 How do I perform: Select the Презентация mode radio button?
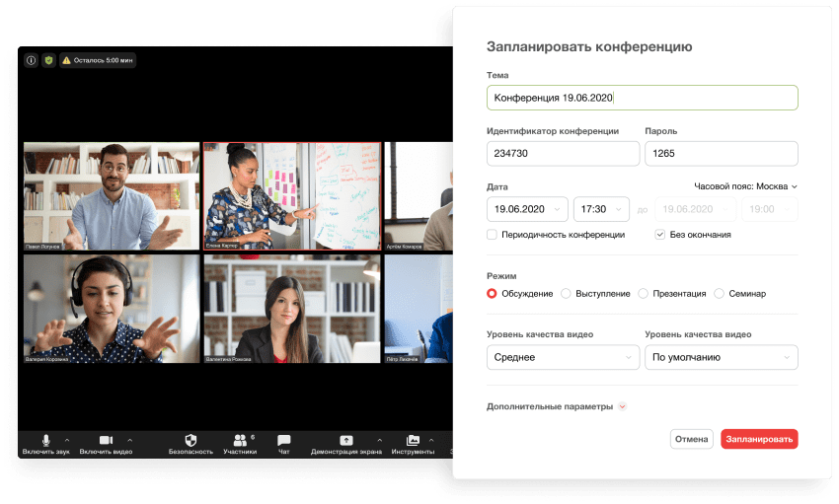[644, 293]
